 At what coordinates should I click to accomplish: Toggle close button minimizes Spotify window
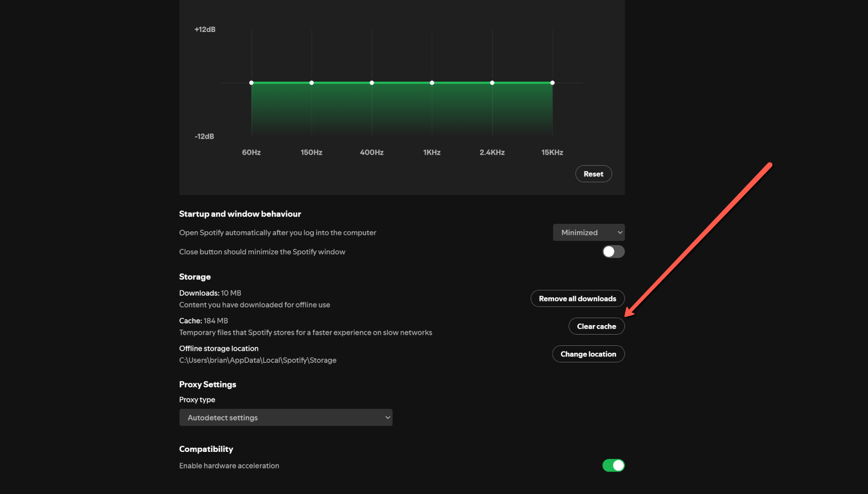click(613, 252)
